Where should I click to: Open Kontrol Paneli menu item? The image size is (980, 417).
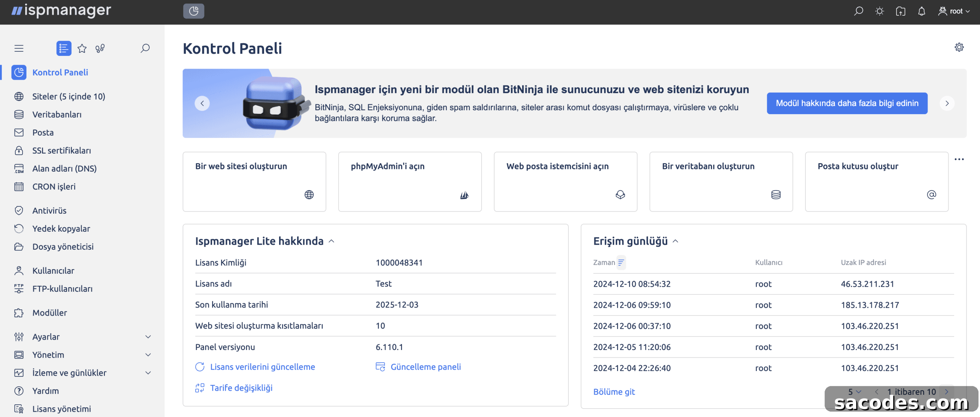(60, 72)
